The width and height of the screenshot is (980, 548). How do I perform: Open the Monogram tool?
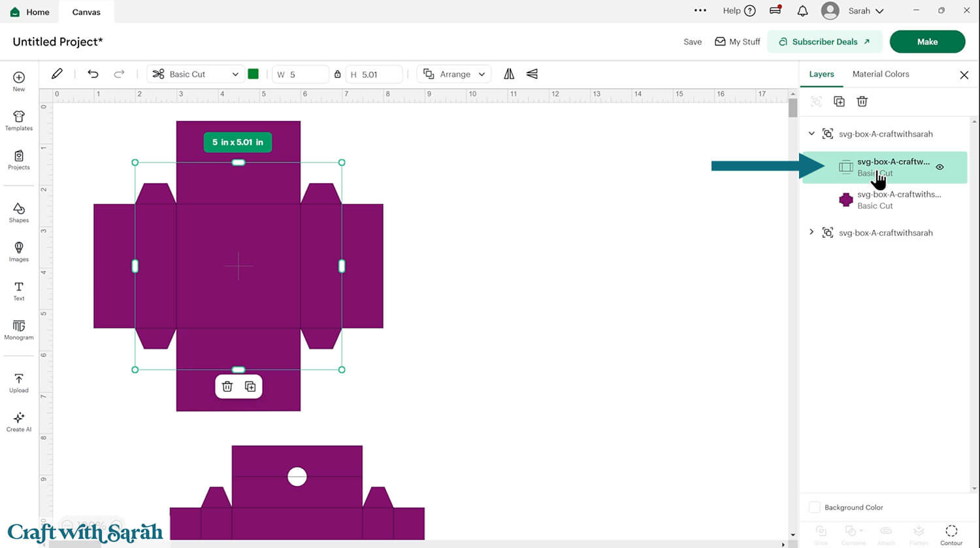19,330
